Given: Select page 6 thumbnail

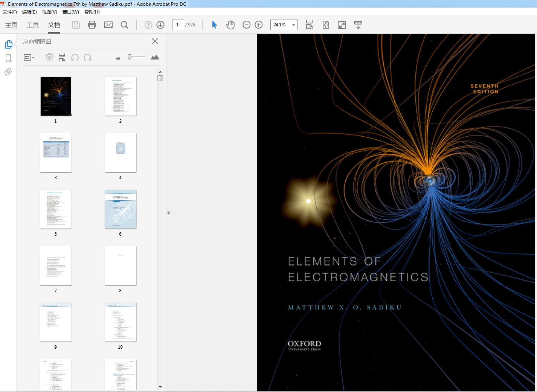Looking at the screenshot, I should pos(121,209).
